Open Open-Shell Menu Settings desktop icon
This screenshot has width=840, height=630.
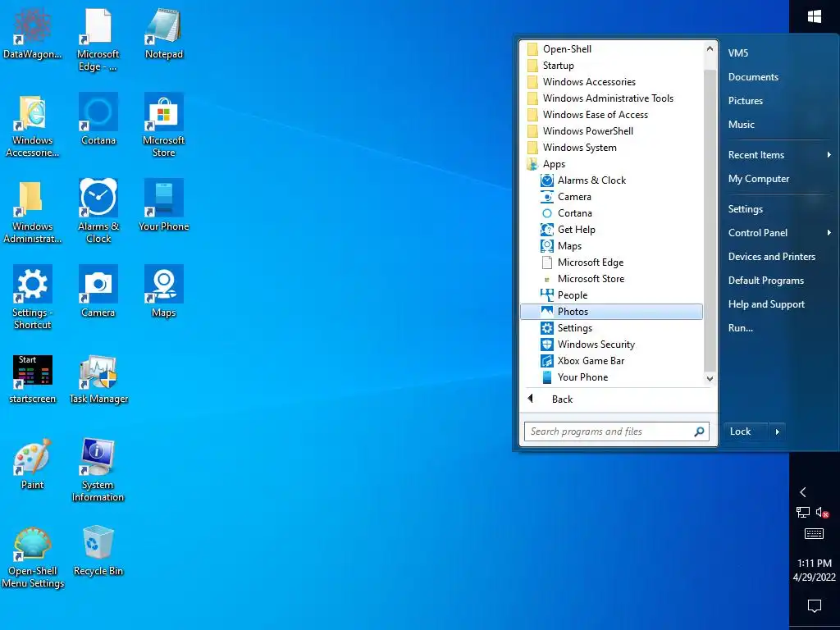coord(32,557)
